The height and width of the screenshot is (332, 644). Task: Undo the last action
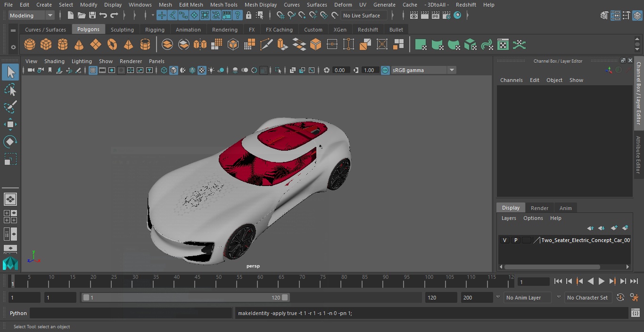pyautogui.click(x=103, y=16)
